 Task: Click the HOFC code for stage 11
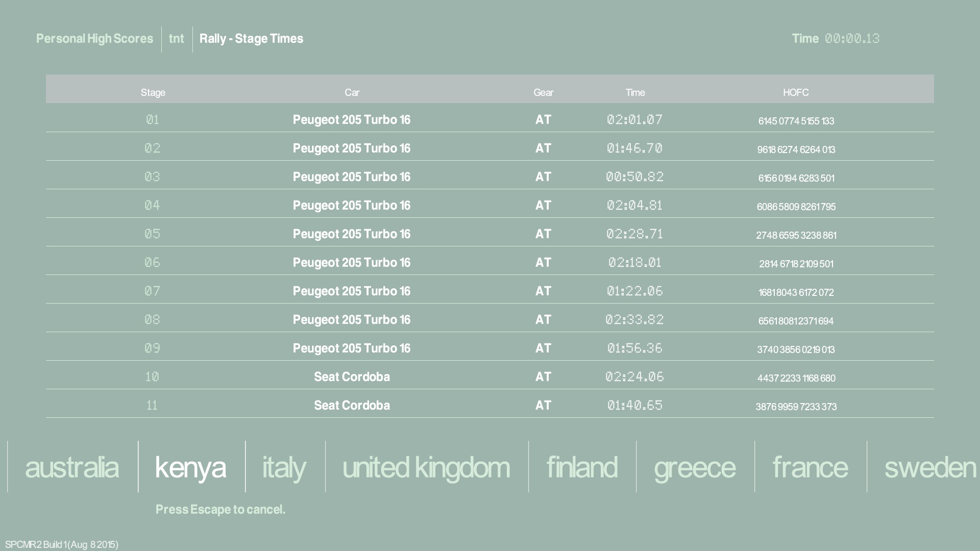click(796, 407)
